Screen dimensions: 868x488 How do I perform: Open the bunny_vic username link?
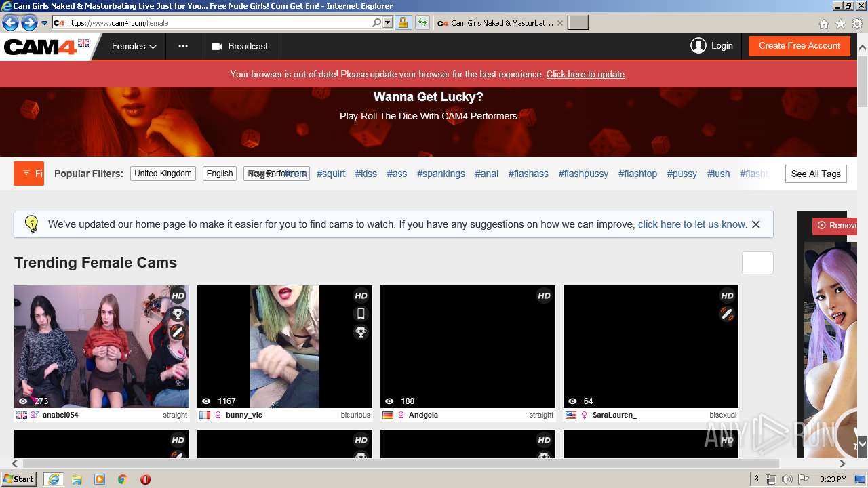click(244, 415)
